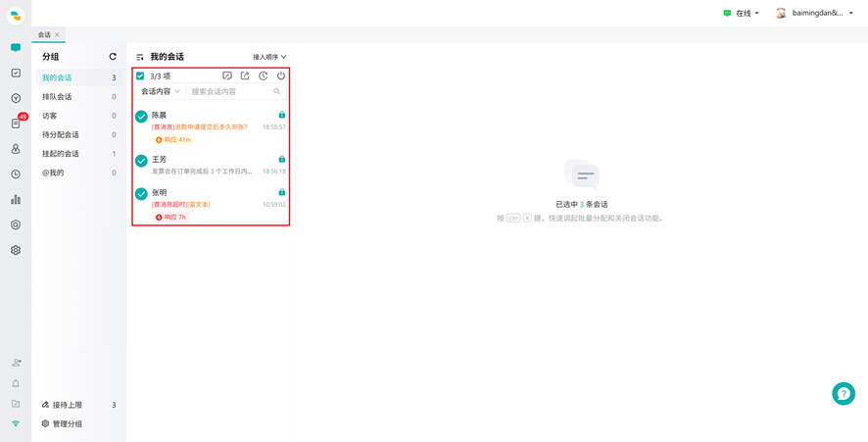Open the chat conversations sidebar icon

[x=16, y=48]
